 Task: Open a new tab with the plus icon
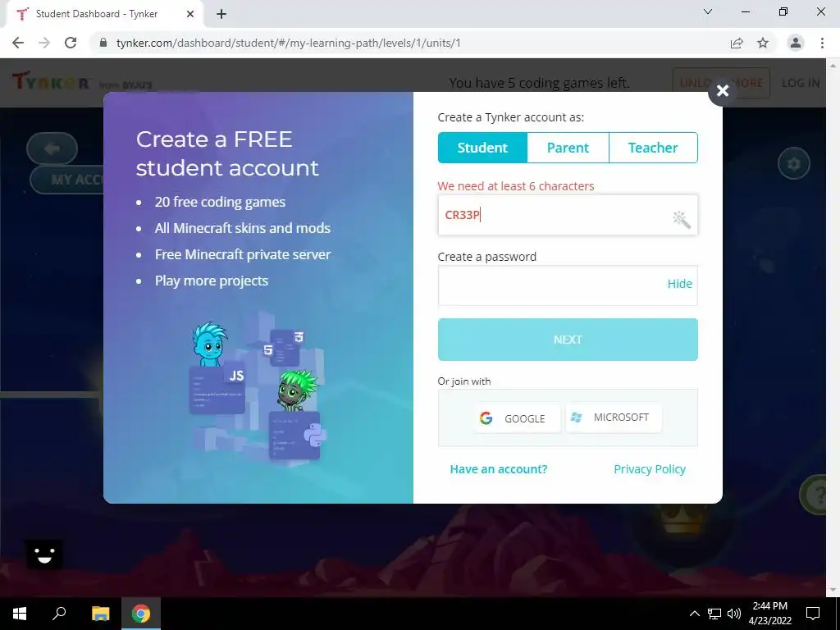(x=221, y=14)
